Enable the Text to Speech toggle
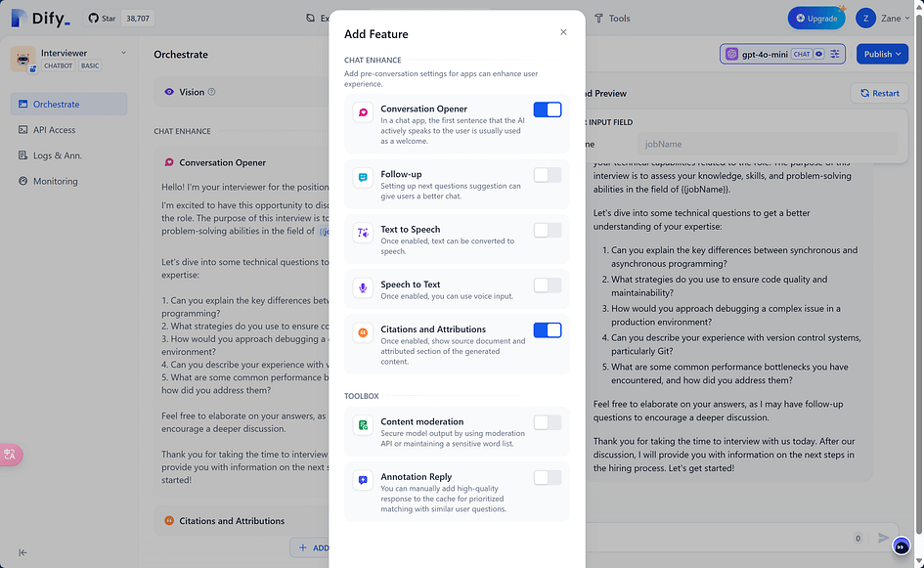Image resolution: width=924 pixels, height=568 pixels. (x=548, y=231)
